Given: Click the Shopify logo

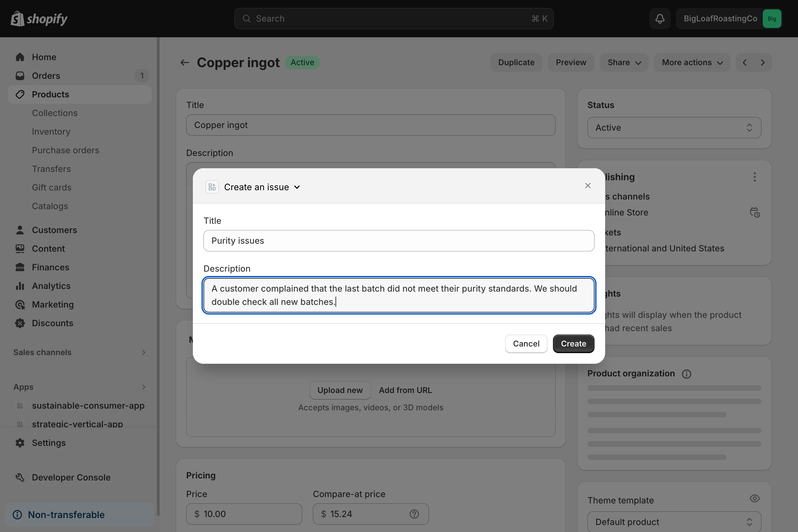Looking at the screenshot, I should [39, 19].
